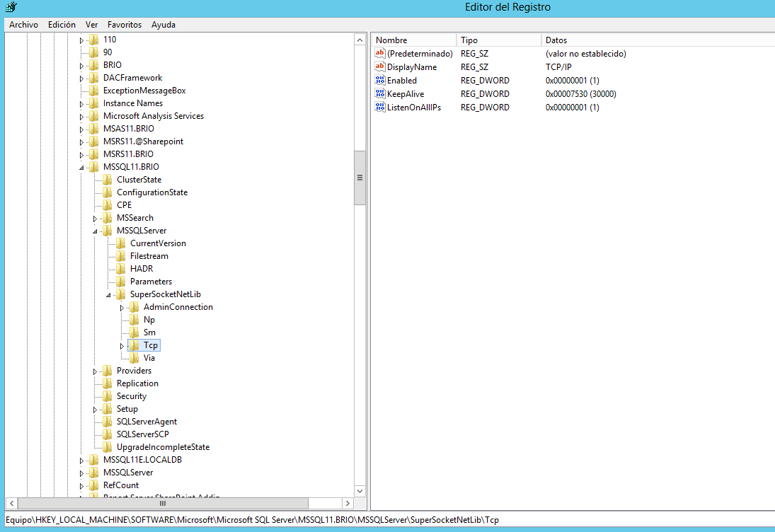Click the Np folder icon
The image size is (775, 532).
[134, 320]
